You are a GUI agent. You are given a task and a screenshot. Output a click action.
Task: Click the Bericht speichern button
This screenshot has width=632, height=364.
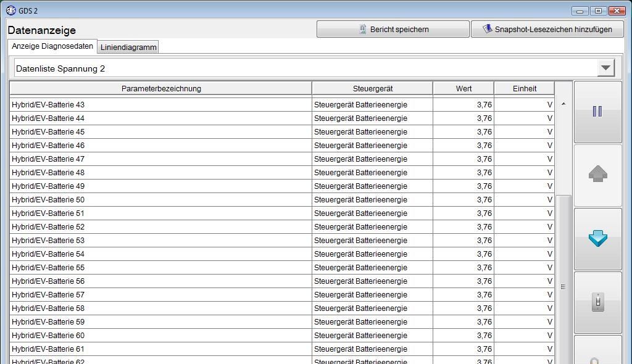point(393,29)
